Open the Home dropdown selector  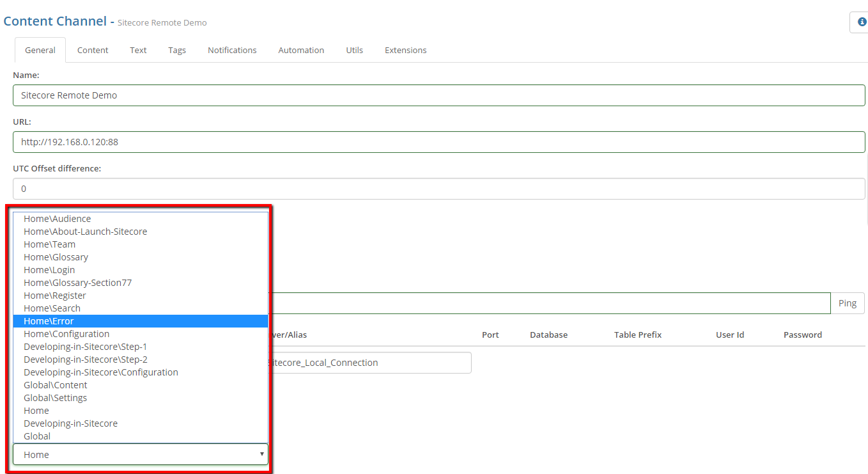coord(141,454)
